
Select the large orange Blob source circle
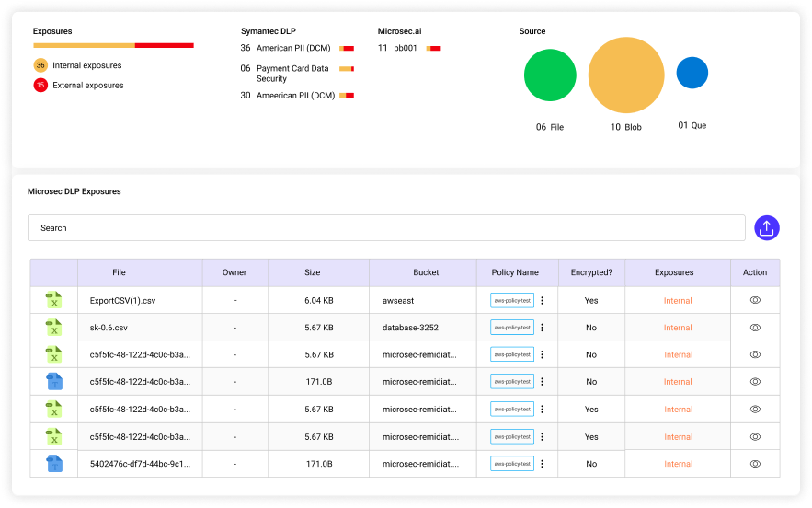[626, 75]
